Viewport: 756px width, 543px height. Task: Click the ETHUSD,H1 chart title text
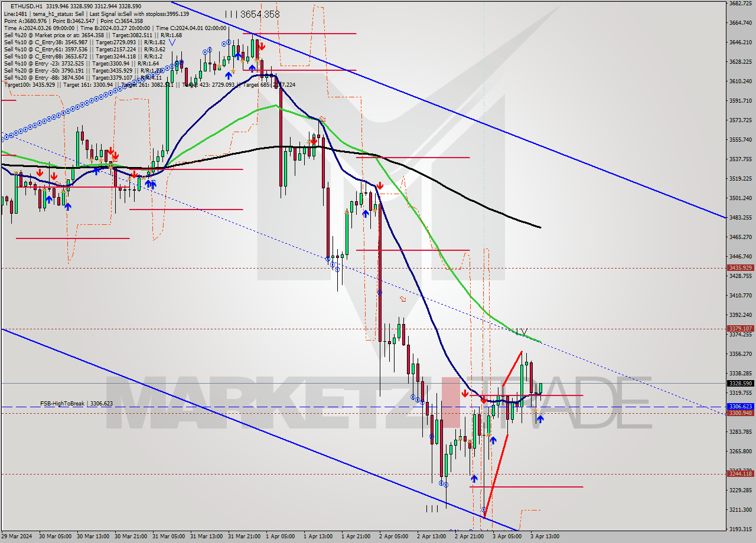[26, 6]
